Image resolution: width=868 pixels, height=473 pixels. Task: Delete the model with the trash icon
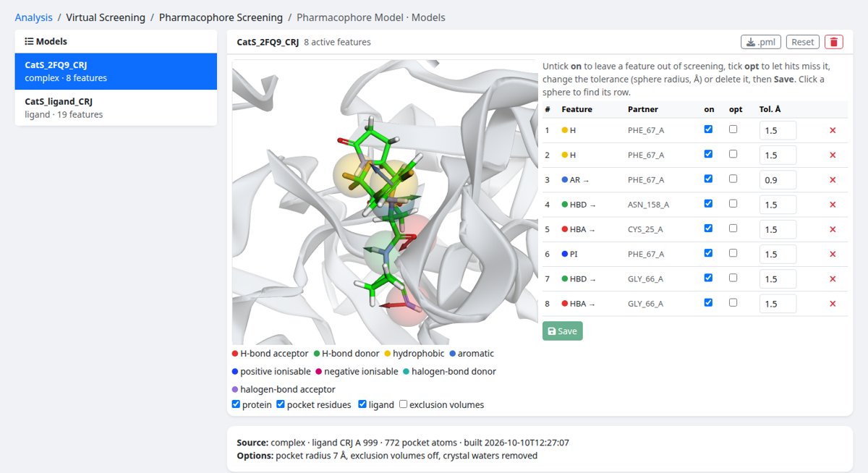pyautogui.click(x=833, y=42)
